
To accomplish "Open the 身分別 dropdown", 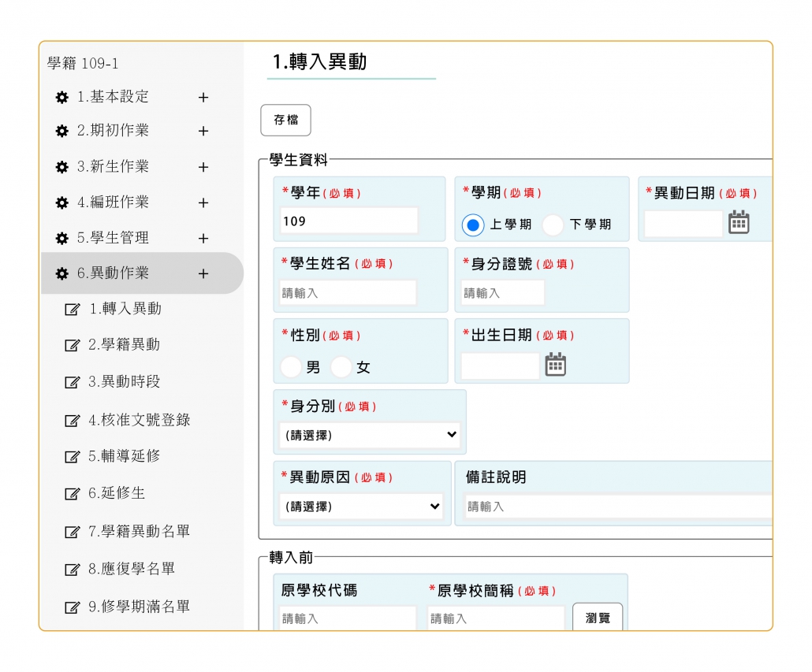I will point(370,435).
